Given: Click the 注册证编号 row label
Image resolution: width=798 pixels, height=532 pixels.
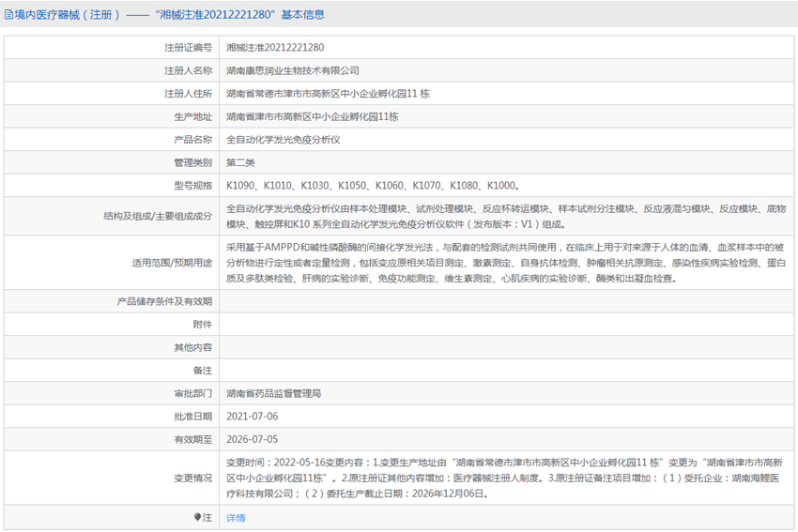Looking at the screenshot, I should click(188, 47).
